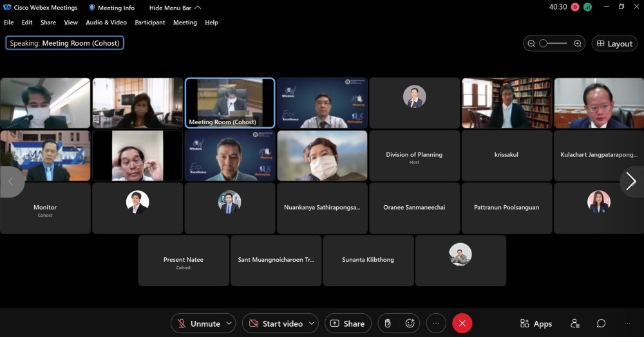644x337 pixels.
Task: Open the participants panel icon
Action: pyautogui.click(x=575, y=323)
